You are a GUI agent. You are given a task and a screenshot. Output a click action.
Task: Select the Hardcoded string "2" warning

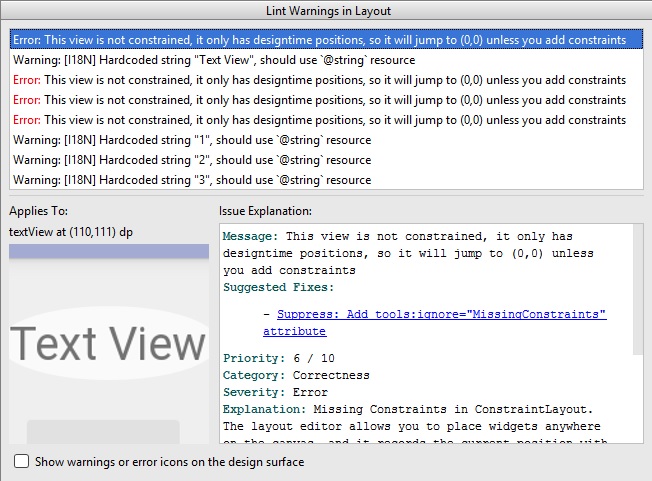(x=326, y=160)
